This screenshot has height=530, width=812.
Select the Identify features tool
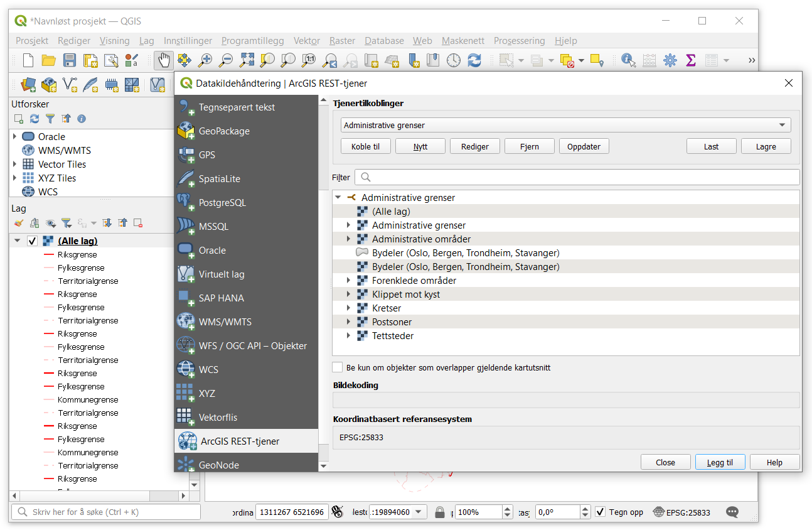[628, 60]
